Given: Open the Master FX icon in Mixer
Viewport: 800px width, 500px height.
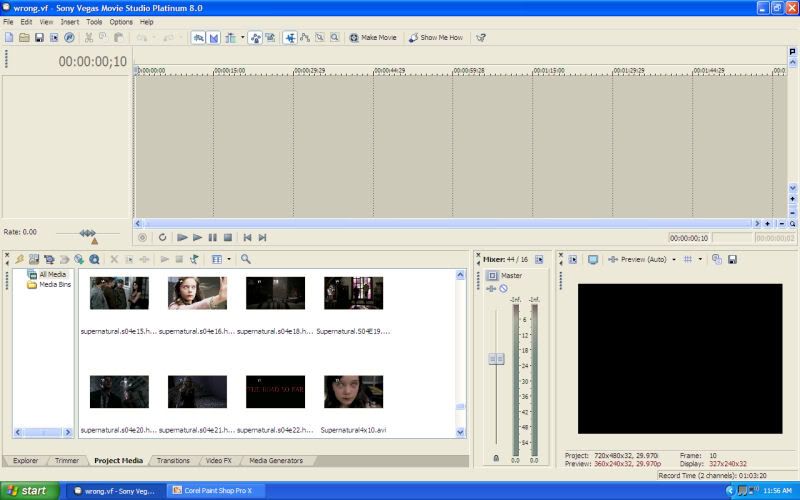Looking at the screenshot, I should pyautogui.click(x=491, y=289).
